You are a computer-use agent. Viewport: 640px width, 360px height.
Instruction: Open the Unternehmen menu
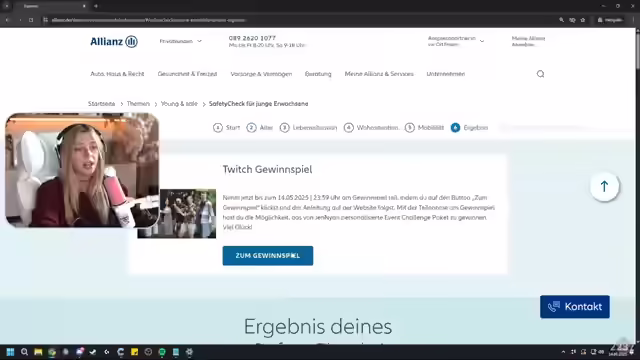pyautogui.click(x=446, y=74)
